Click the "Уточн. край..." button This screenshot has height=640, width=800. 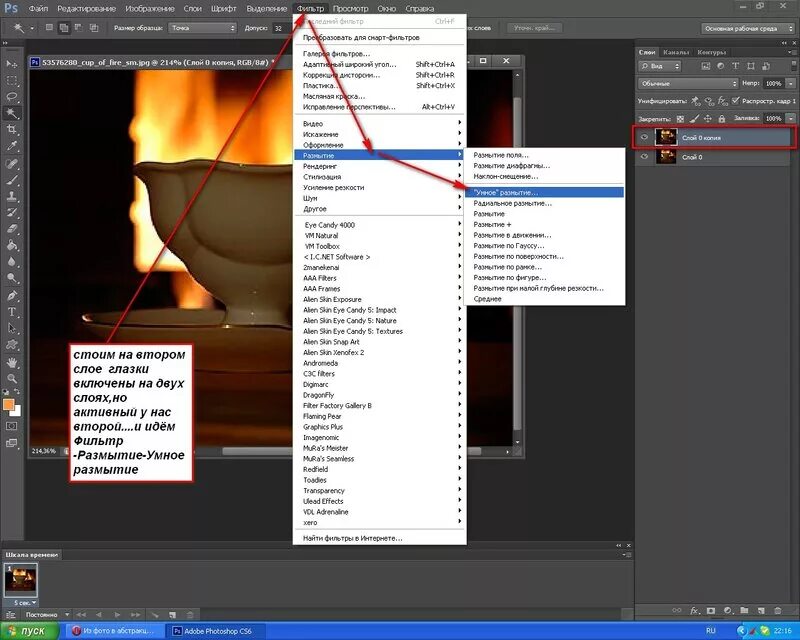tap(534, 28)
